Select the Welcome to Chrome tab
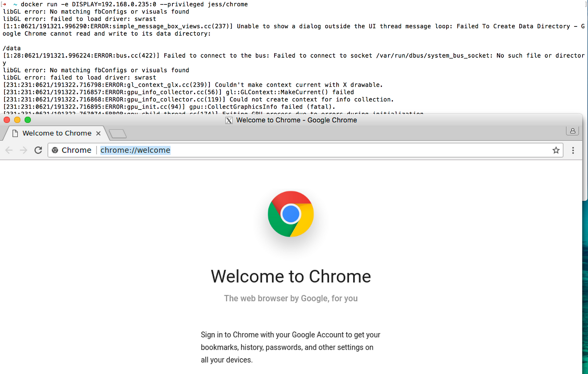 click(x=56, y=133)
